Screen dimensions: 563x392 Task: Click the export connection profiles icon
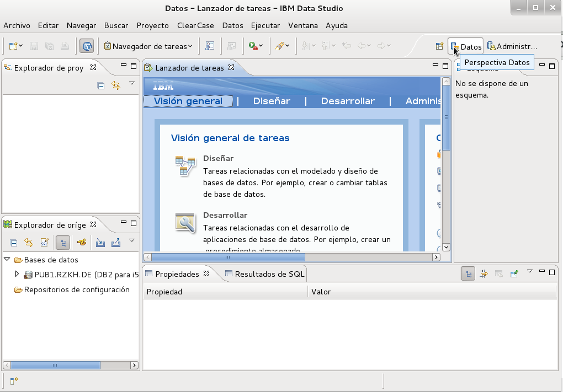[x=115, y=243]
